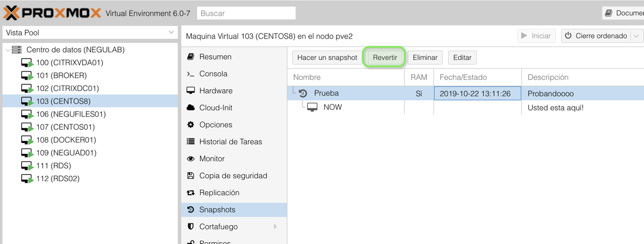Click the Opciones gear icon
The height and width of the screenshot is (244, 644).
(191, 125)
